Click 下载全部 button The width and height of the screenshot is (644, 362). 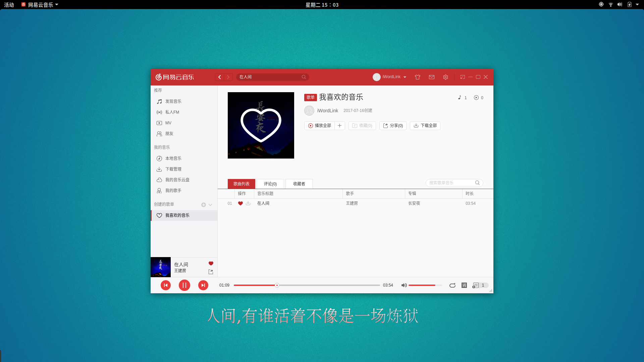425,126
